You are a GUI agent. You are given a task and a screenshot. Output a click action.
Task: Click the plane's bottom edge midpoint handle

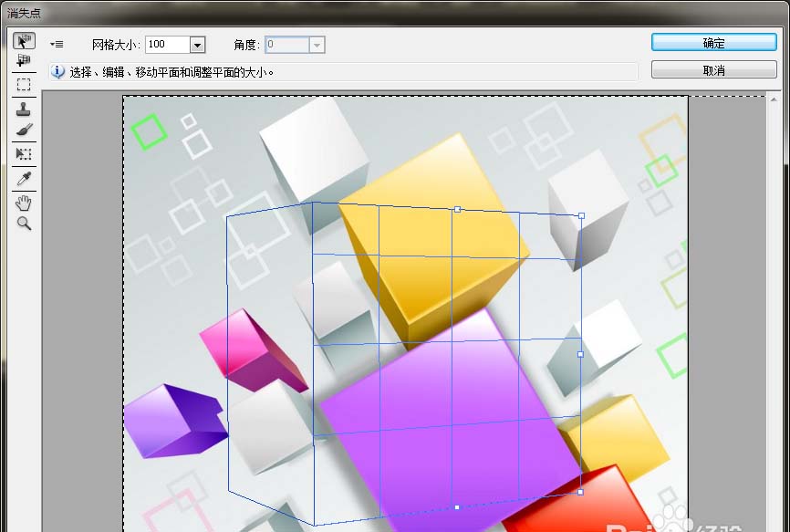(x=457, y=507)
